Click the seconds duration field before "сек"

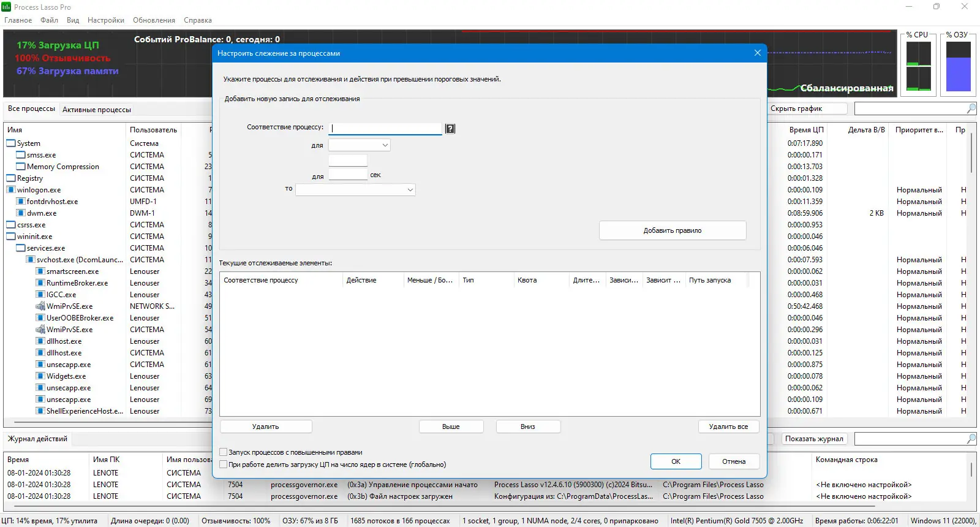coord(348,175)
